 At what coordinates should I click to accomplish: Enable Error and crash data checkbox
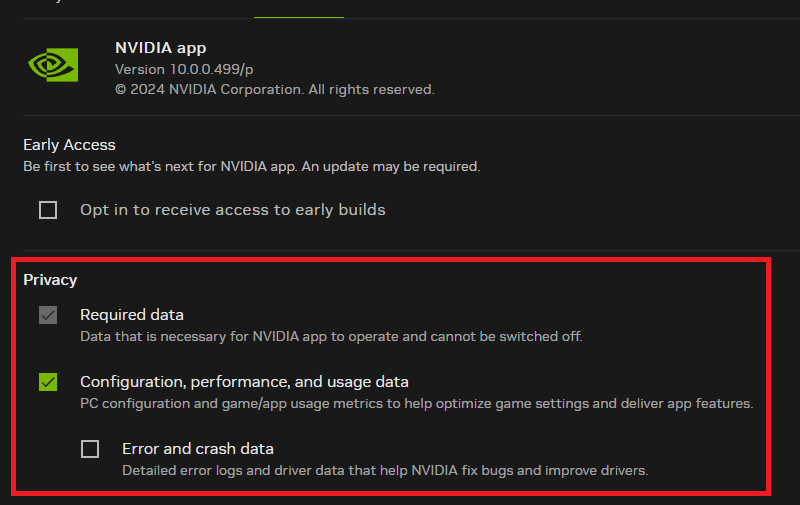tap(90, 449)
